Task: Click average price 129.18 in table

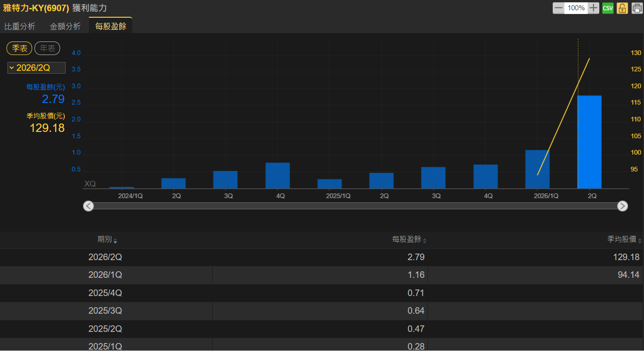Action: pos(626,257)
